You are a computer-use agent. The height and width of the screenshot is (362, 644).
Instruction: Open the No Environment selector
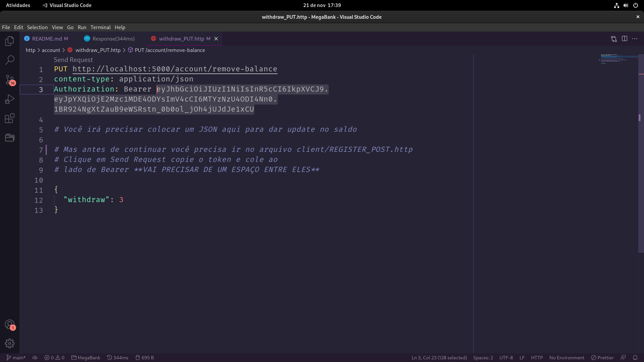point(567,358)
